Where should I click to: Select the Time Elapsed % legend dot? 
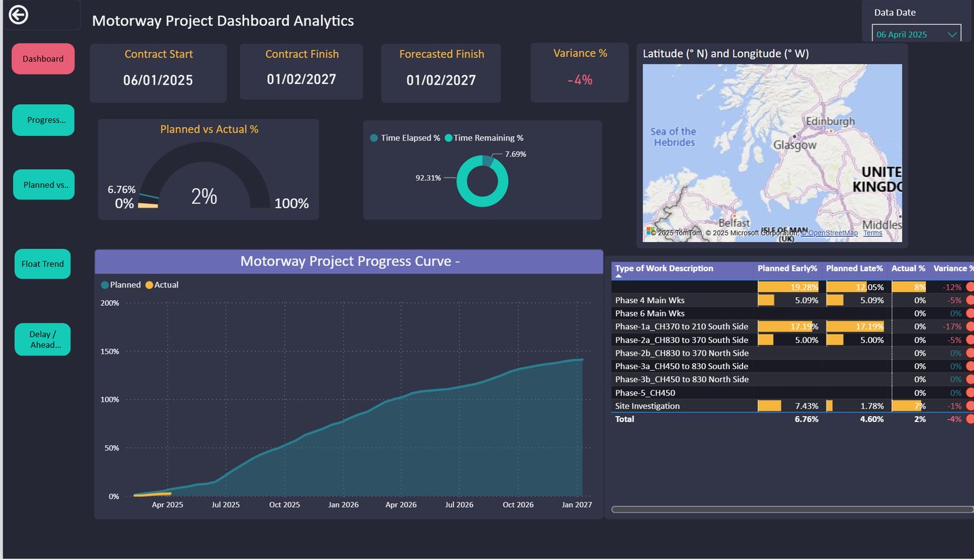pyautogui.click(x=374, y=138)
